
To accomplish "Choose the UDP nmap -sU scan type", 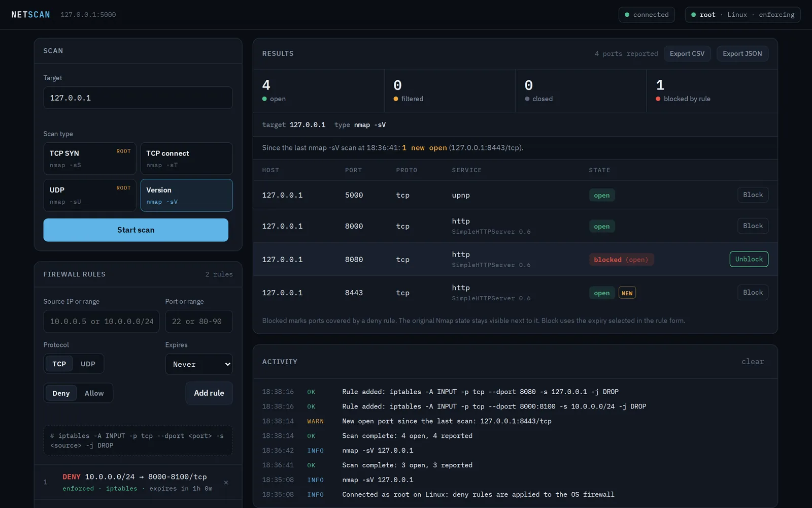I will [90, 195].
